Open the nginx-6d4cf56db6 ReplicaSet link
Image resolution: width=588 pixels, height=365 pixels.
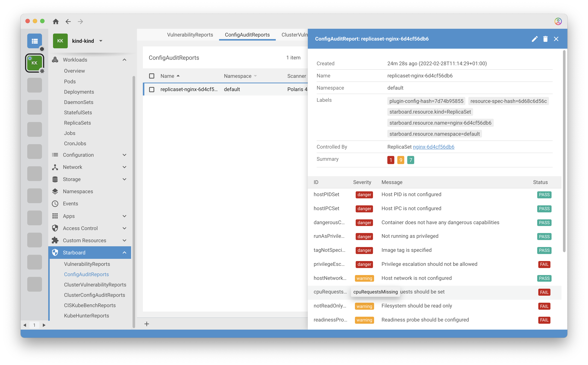(434, 147)
